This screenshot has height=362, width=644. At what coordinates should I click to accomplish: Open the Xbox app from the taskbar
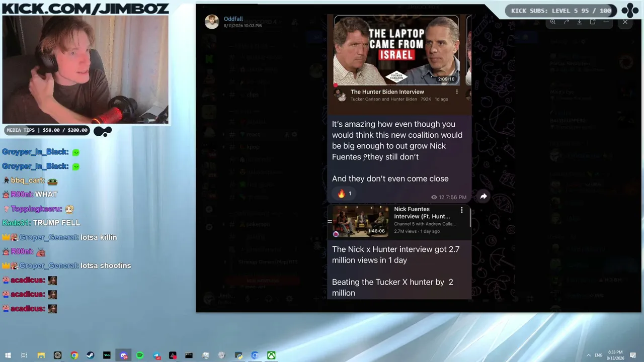click(271, 355)
